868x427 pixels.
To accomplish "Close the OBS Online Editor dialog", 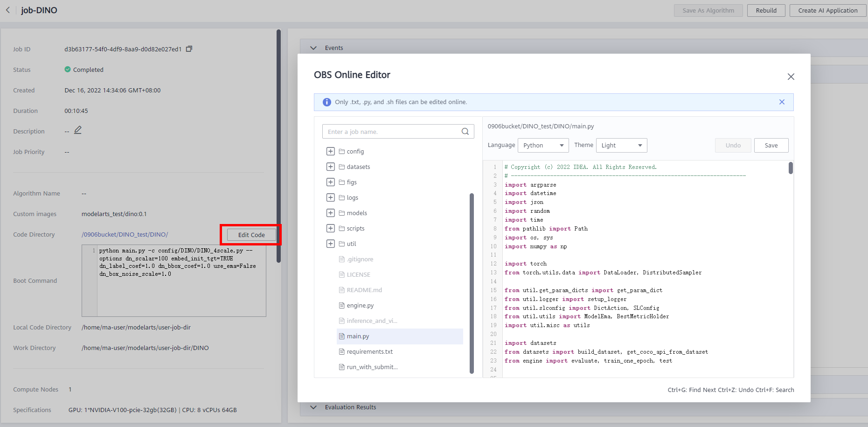I will coord(791,77).
